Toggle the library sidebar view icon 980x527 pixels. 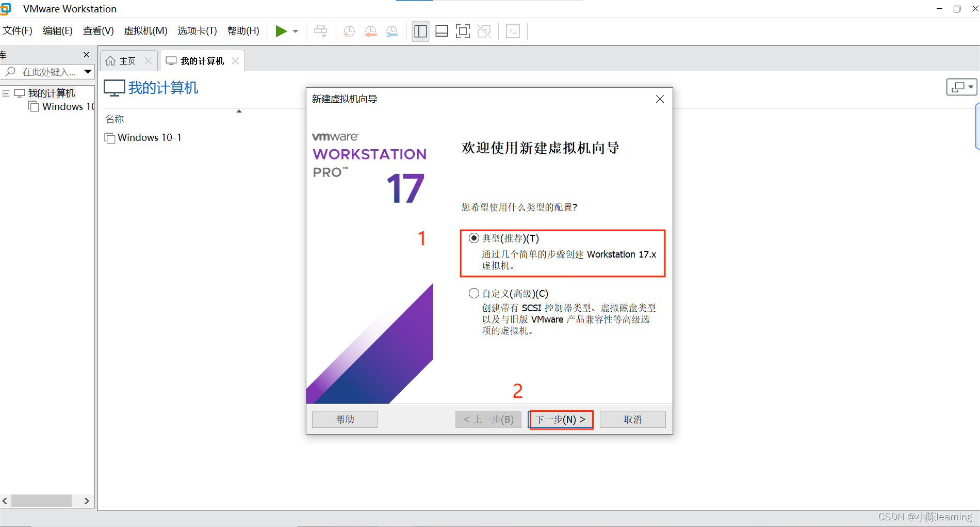(421, 31)
